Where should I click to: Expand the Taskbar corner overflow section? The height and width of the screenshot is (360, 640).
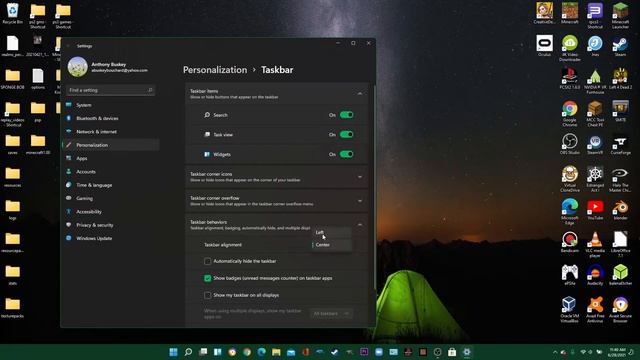tap(360, 201)
